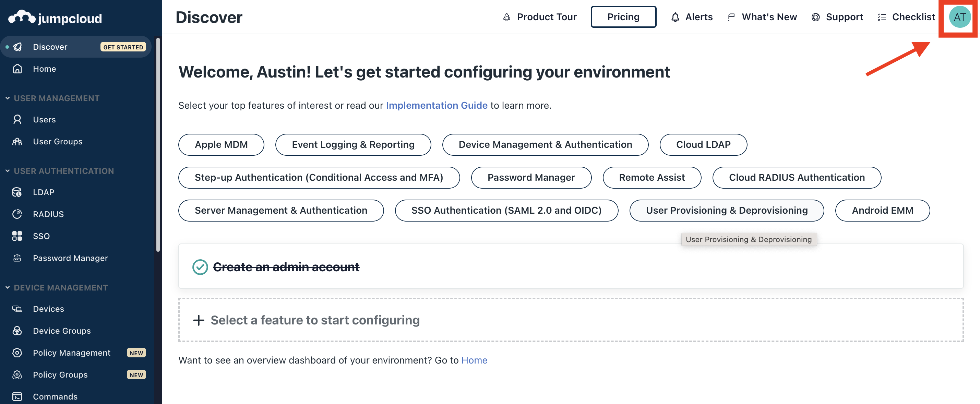
Task: Open the AT user avatar menu
Action: [x=959, y=17]
